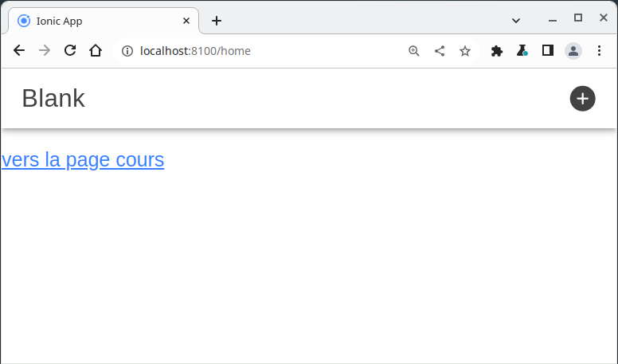Select the Ionic App tab
The image size is (618, 364).
[x=96, y=21]
